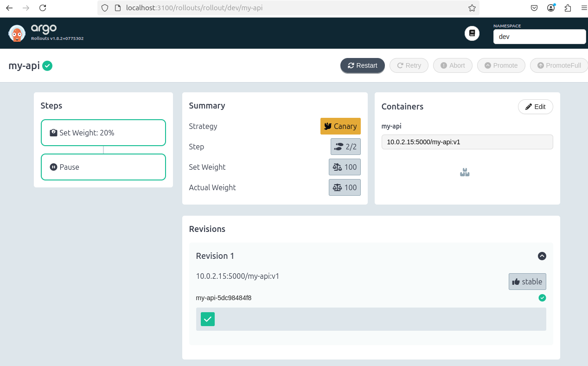Click the my-api container image field
Viewport: 588px width, 366px height.
[x=467, y=142]
